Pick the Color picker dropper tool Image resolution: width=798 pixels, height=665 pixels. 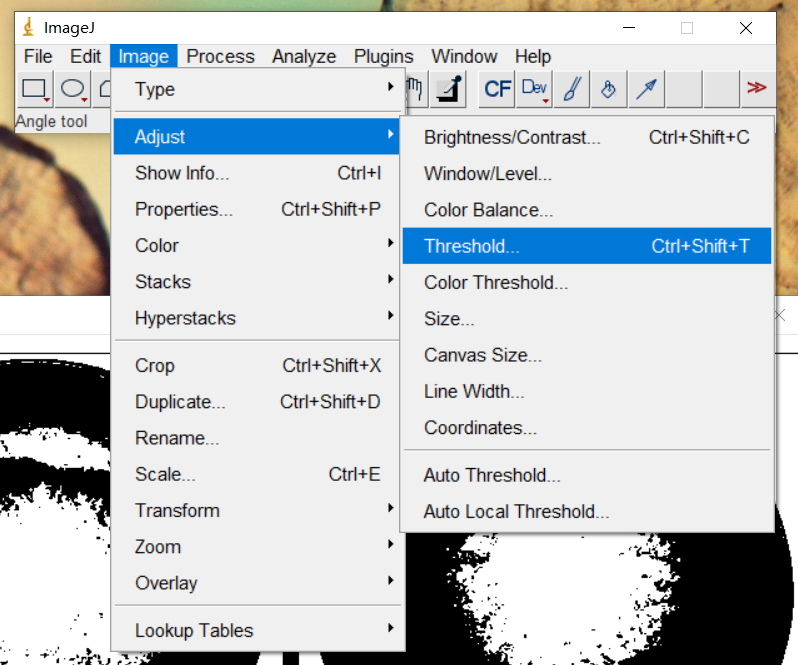click(x=449, y=90)
